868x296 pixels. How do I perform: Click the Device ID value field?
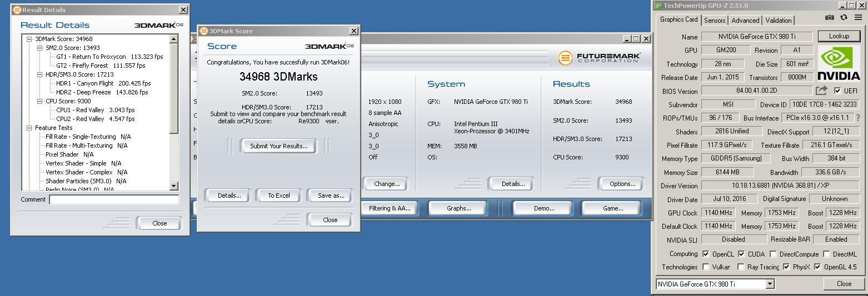click(825, 104)
